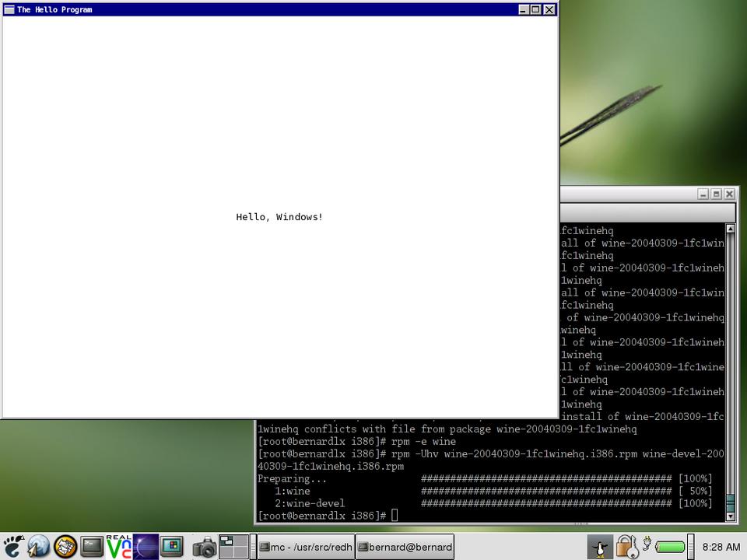
Task: Maximize the Hello Program window
Action: click(x=536, y=9)
